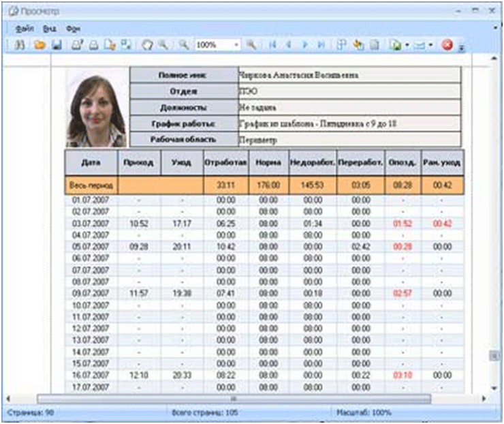Click the Scale icon after Page Setup
The width and height of the screenshot is (504, 424).
(x=126, y=45)
